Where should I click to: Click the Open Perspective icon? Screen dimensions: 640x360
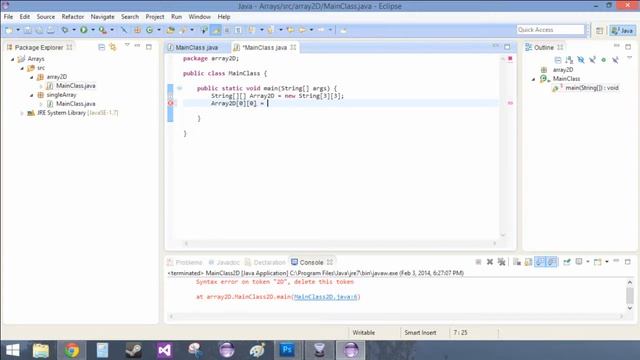click(599, 30)
